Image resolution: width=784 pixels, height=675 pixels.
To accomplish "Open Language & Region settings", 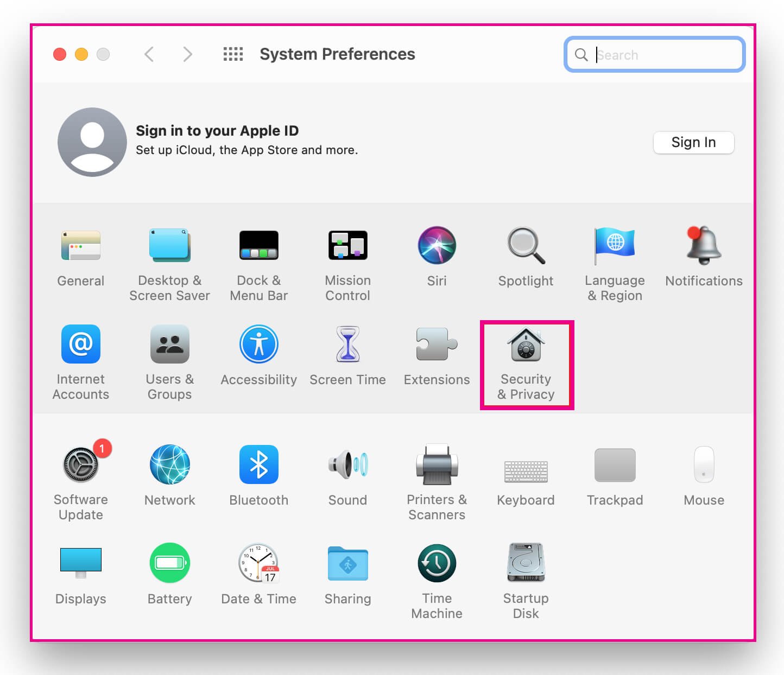I will coord(615,255).
